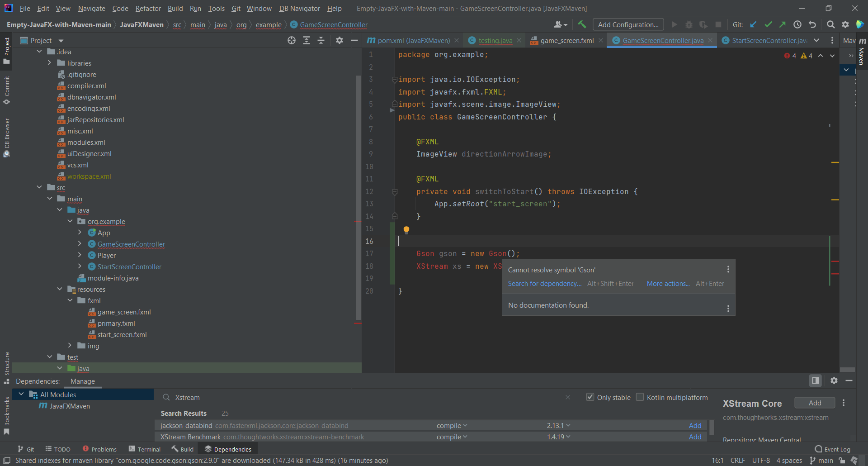Viewport: 868px width, 466px height.
Task: Click the Add Configuration button
Action: [x=628, y=24]
